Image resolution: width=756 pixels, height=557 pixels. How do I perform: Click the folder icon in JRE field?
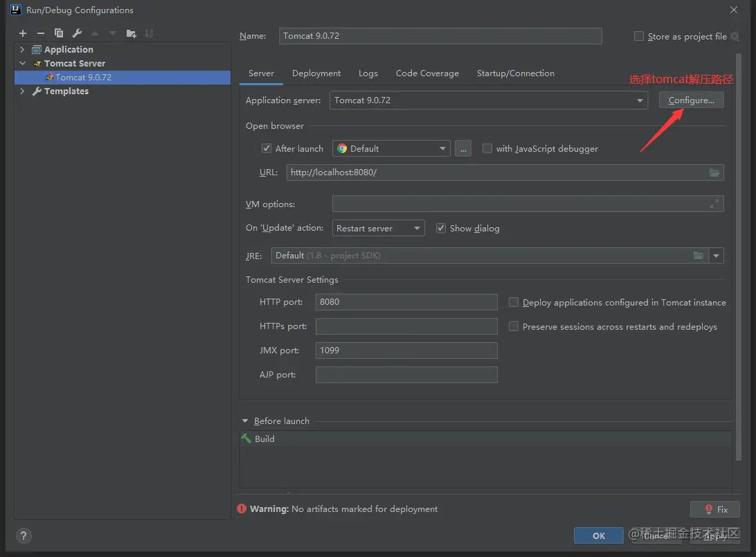click(698, 256)
